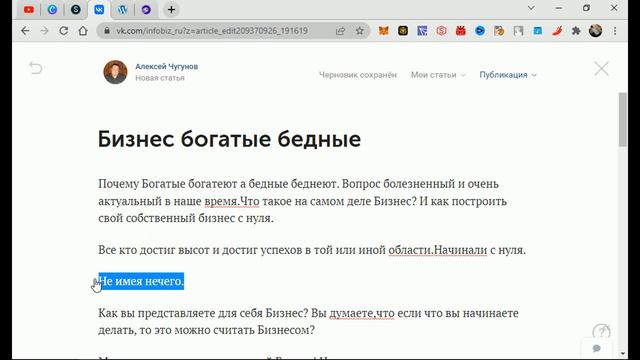Switch to the second browser tab with blue C icon
640x360 pixels.
coord(52,9)
